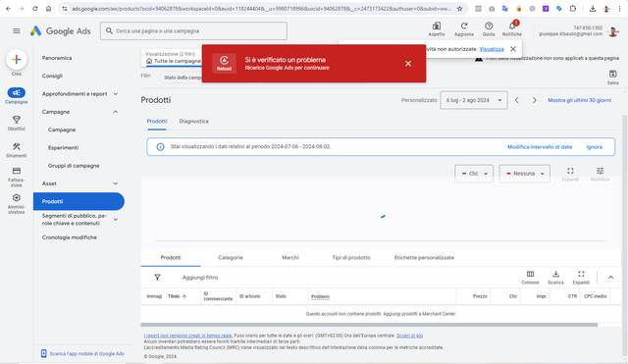Screen dimensions: 628x364
Task: Click the chart Espandi icon
Action: 570,171
